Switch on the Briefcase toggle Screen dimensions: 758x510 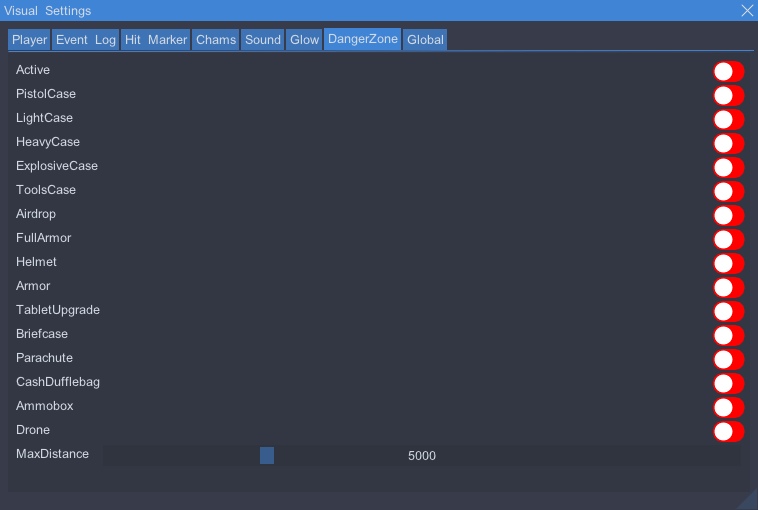pyautogui.click(x=729, y=335)
